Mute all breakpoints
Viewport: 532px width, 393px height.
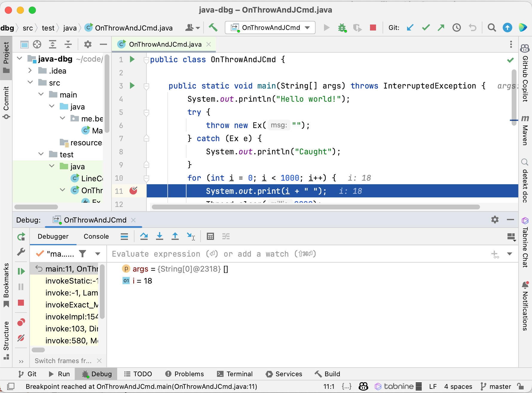click(x=21, y=338)
